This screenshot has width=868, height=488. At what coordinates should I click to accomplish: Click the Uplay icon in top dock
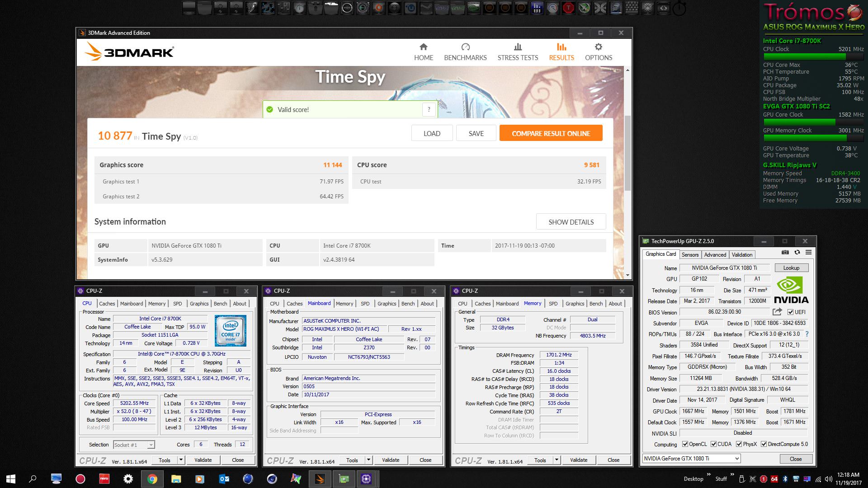pos(410,8)
